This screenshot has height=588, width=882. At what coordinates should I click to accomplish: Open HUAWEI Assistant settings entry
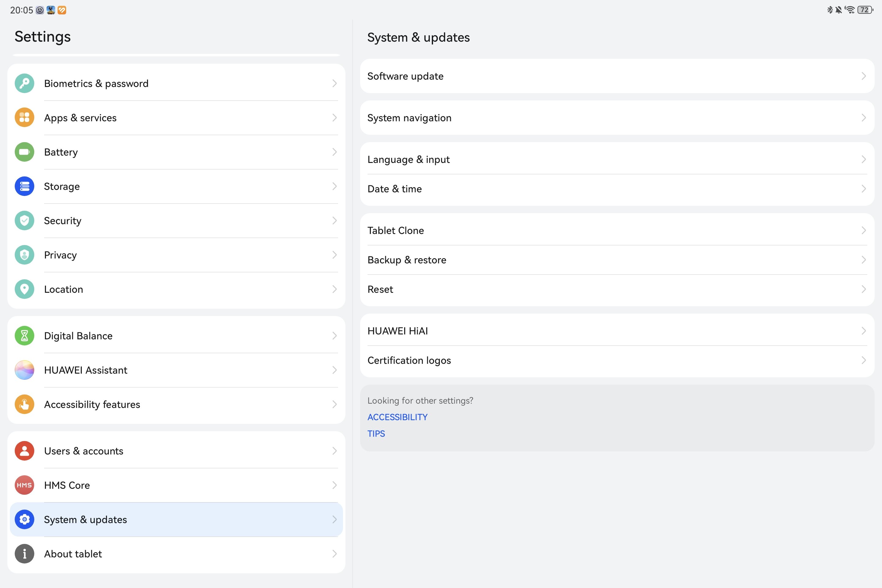click(176, 370)
